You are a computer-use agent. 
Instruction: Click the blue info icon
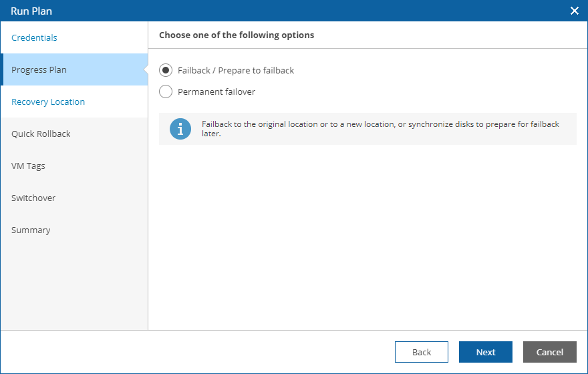click(180, 129)
